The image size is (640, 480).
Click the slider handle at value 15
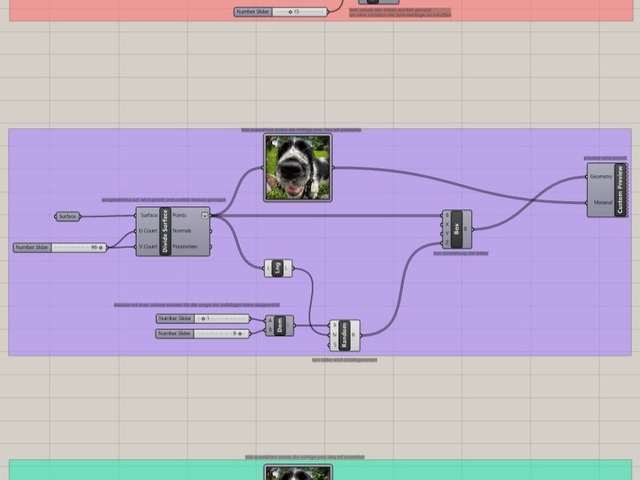(290, 12)
